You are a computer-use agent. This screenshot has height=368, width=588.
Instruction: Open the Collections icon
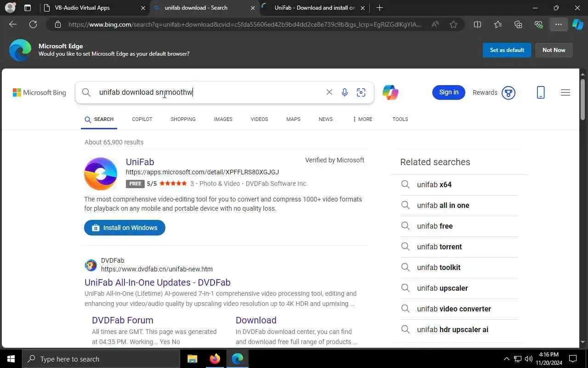518,24
